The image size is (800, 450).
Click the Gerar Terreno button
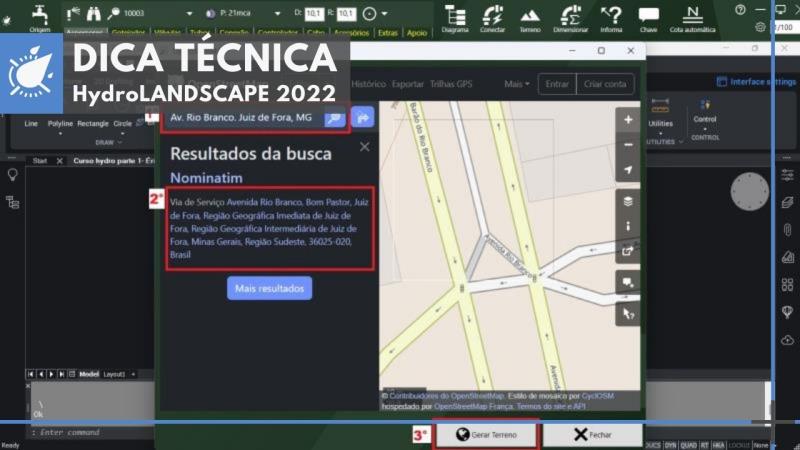pos(486,435)
